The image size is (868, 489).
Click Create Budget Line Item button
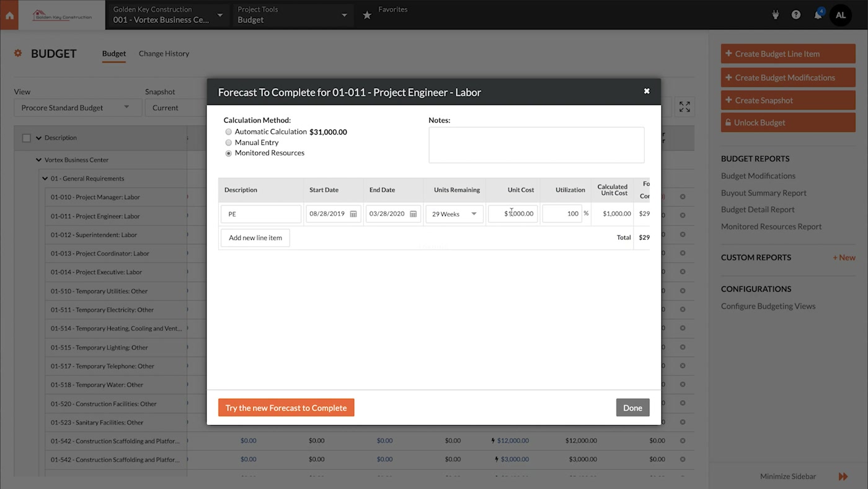coord(788,54)
